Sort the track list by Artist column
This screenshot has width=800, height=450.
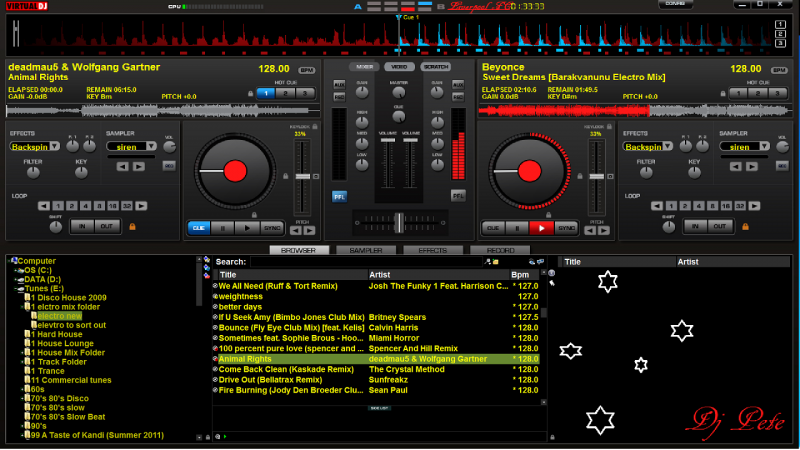438,274
